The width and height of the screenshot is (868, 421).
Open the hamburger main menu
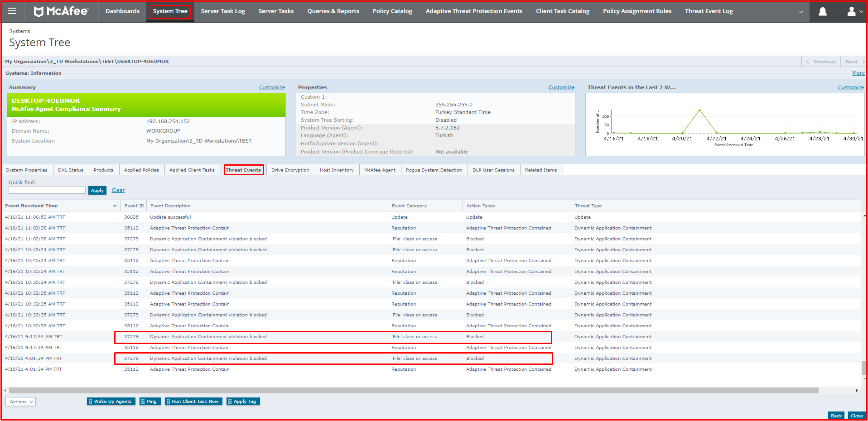point(12,11)
